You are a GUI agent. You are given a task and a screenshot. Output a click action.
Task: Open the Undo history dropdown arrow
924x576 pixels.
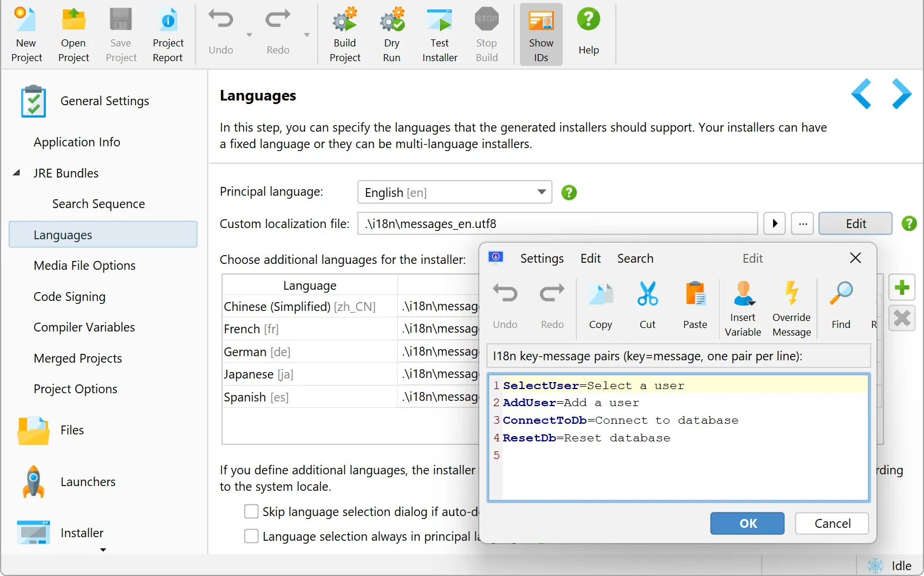pos(249,35)
